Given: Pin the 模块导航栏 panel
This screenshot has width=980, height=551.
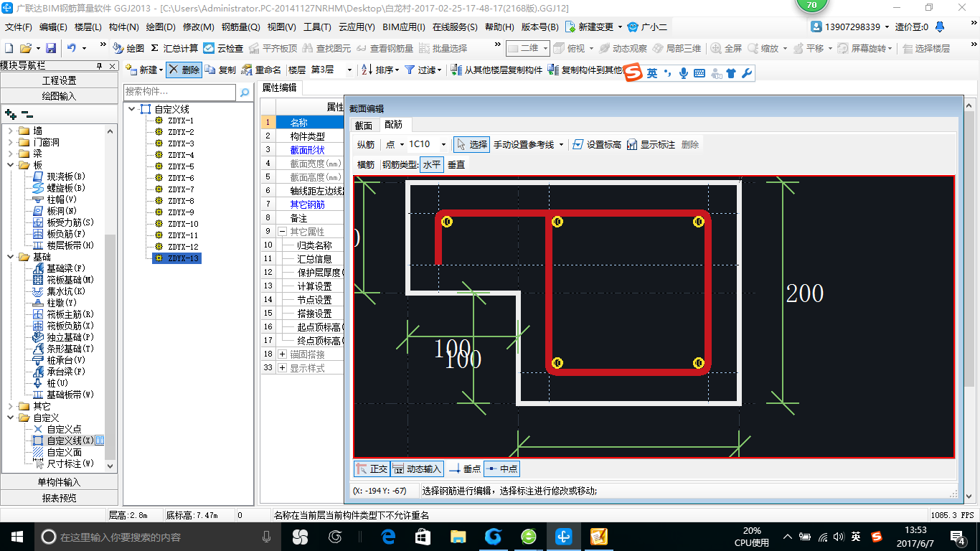Looking at the screenshot, I should pos(100,66).
